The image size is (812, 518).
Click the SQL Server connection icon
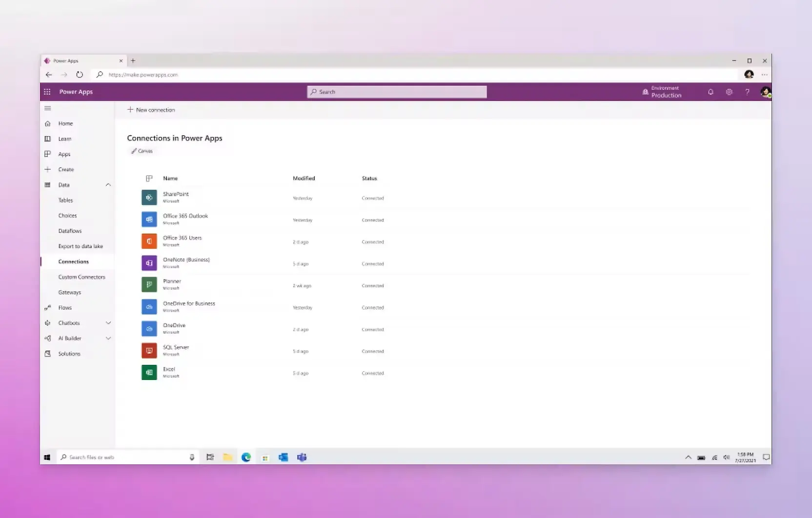(149, 351)
